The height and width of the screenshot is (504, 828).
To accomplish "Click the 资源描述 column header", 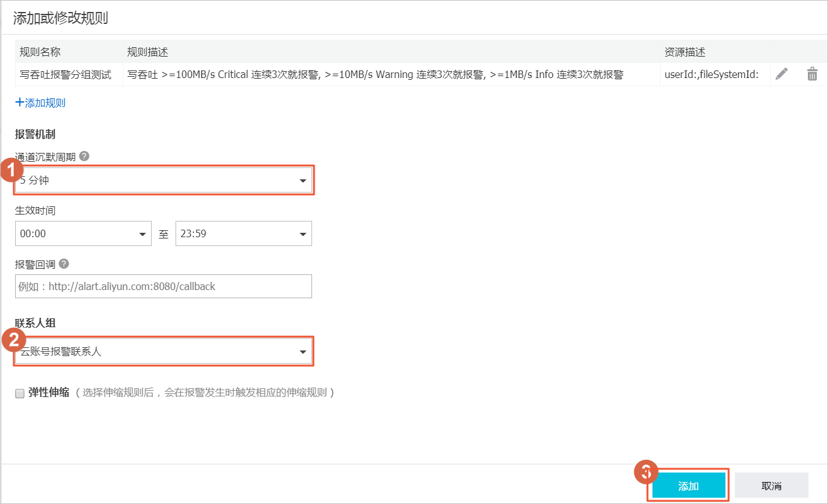I will click(x=685, y=52).
